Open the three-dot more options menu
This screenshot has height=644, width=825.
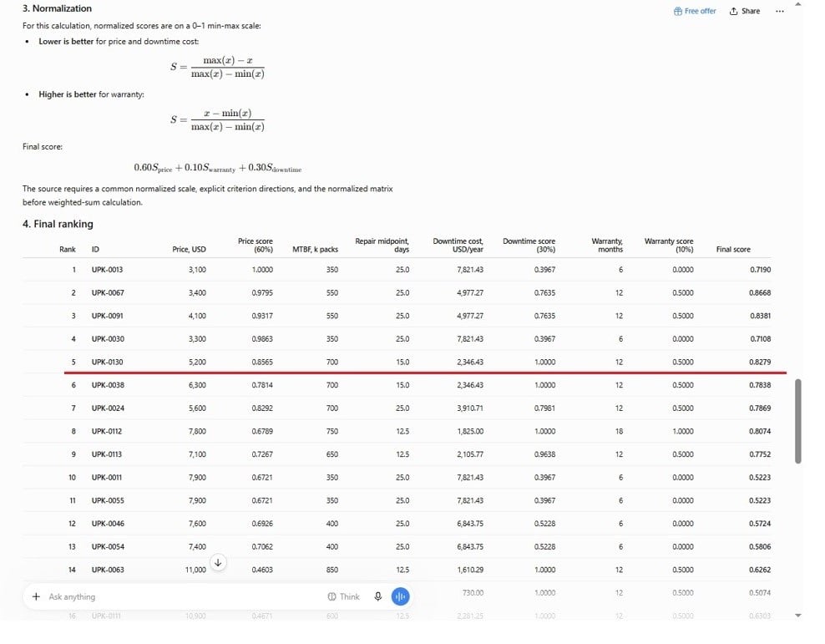click(780, 11)
